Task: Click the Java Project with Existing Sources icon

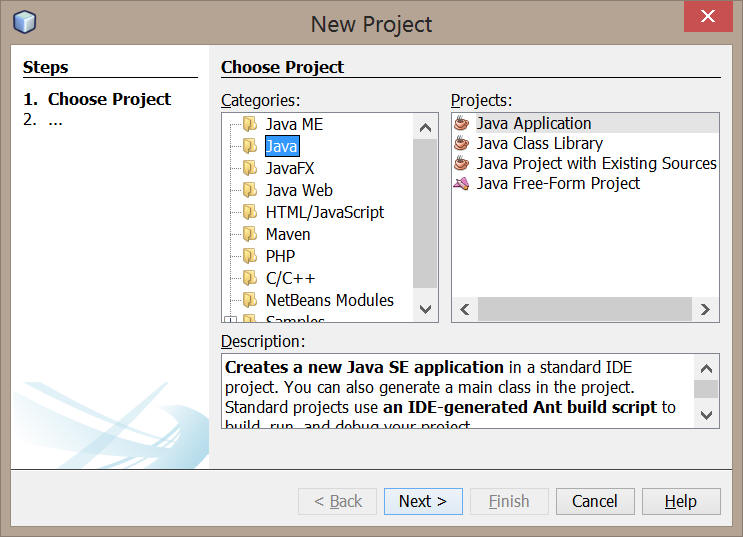Action: click(462, 163)
